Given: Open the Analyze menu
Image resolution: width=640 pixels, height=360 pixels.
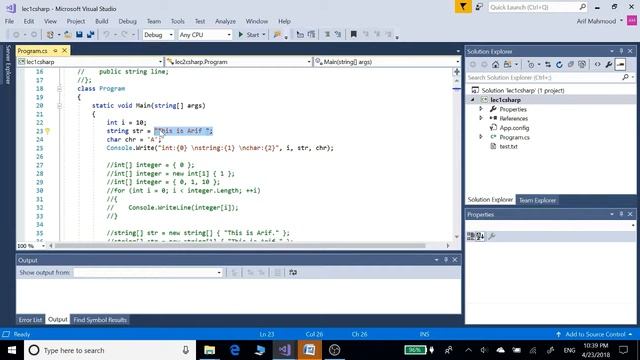Looking at the screenshot, I should [x=225, y=21].
